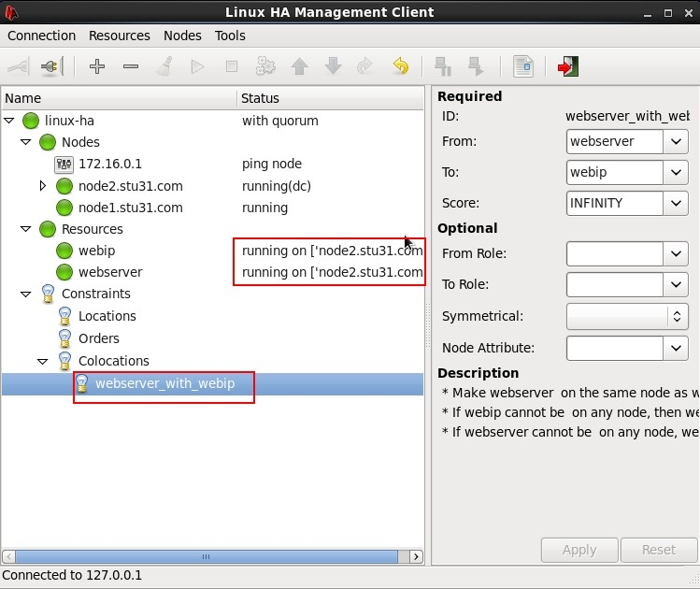Click the 'running(dc)' status text

[277, 186]
